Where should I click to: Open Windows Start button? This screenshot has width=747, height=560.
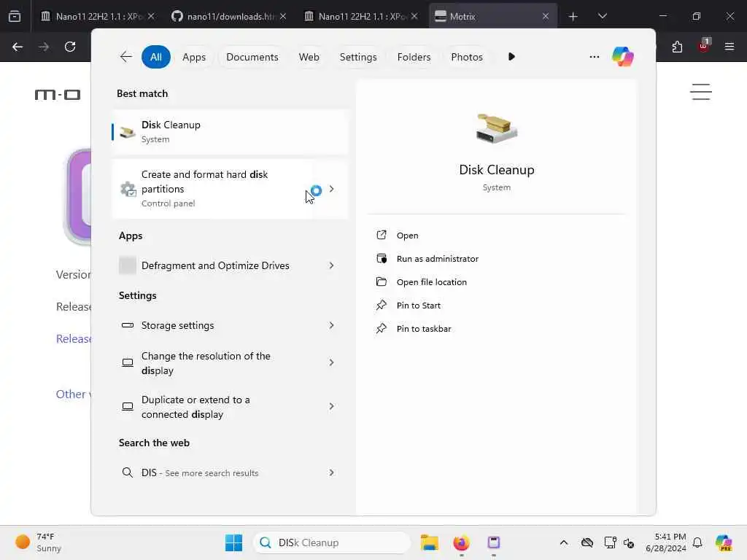[x=233, y=542]
